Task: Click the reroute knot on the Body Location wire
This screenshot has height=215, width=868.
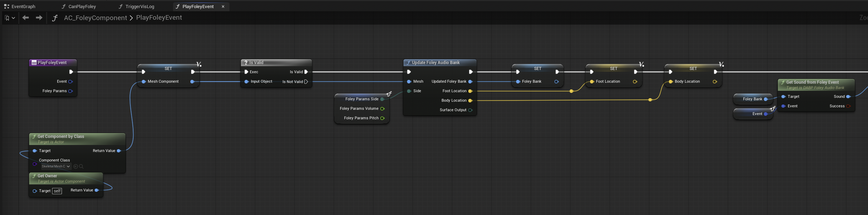Action: (x=650, y=100)
